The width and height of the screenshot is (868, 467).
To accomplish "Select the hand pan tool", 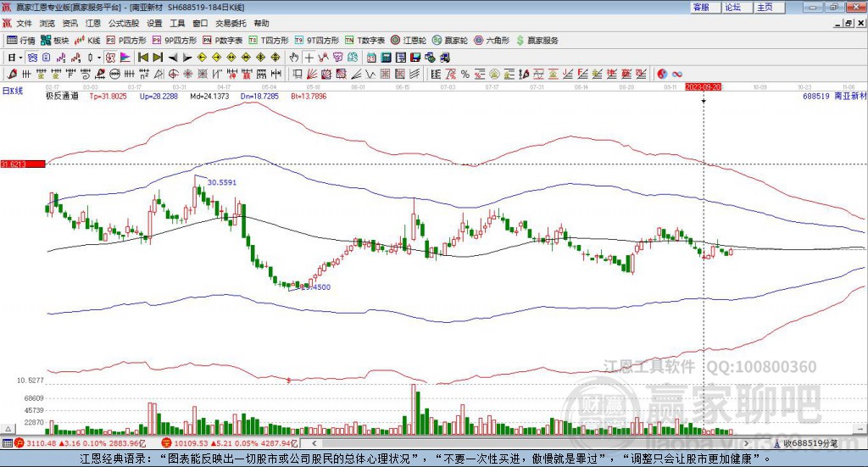I will coord(294,58).
